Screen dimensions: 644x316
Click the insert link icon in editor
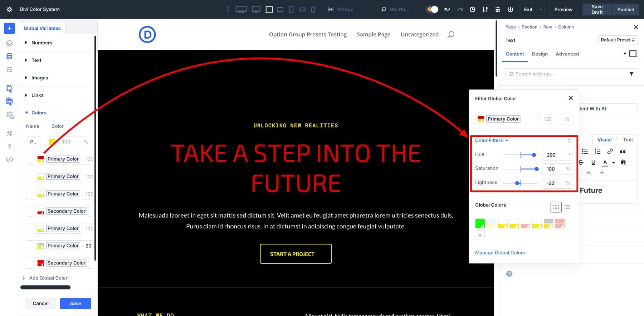pos(610,151)
